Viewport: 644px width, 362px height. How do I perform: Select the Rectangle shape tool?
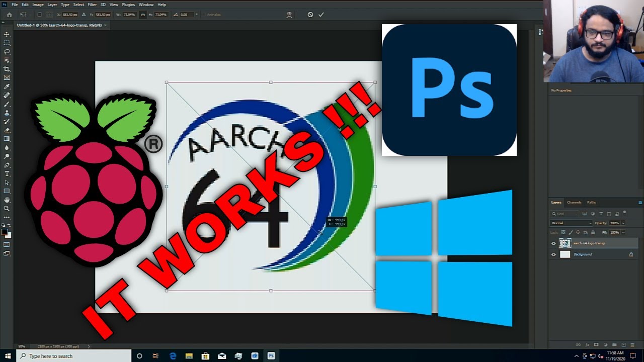tap(7, 191)
